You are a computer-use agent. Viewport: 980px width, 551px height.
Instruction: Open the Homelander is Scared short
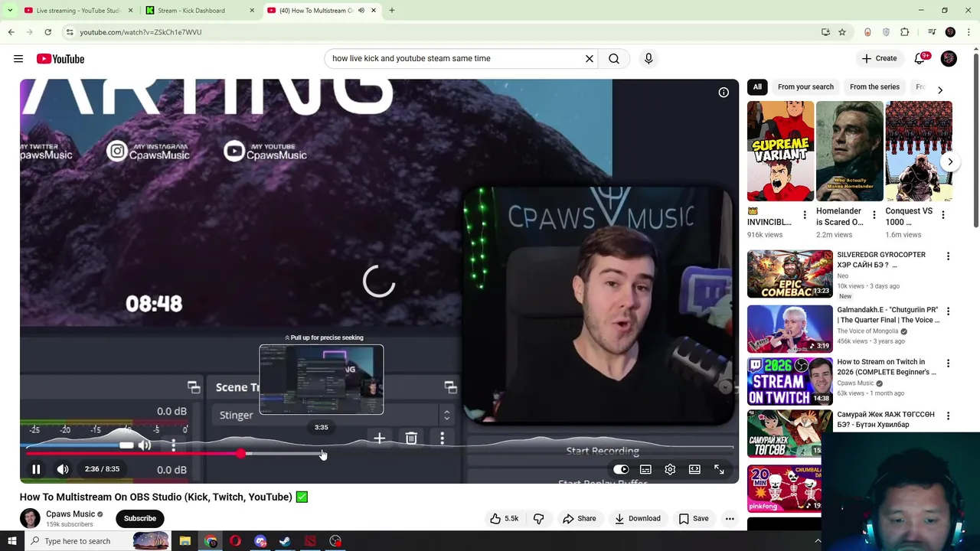(x=849, y=152)
